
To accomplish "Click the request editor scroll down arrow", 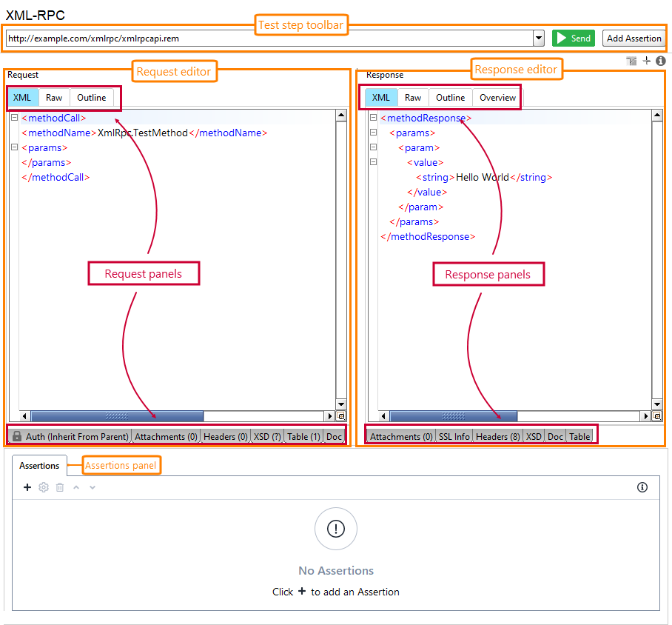I will 341,404.
